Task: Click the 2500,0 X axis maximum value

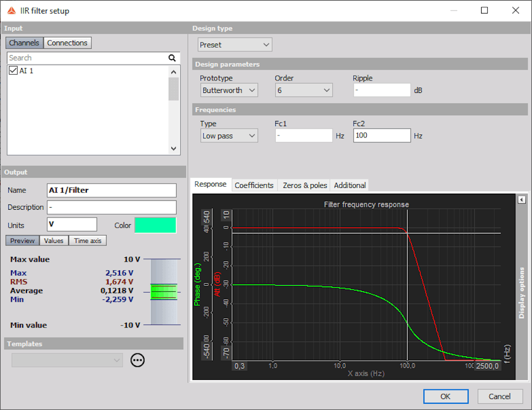Action: pos(487,366)
